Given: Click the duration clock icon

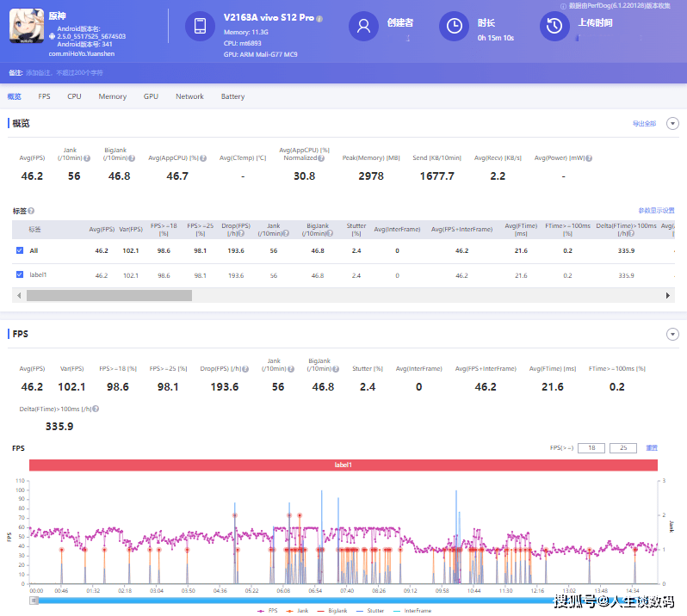Looking at the screenshot, I should point(453,26).
